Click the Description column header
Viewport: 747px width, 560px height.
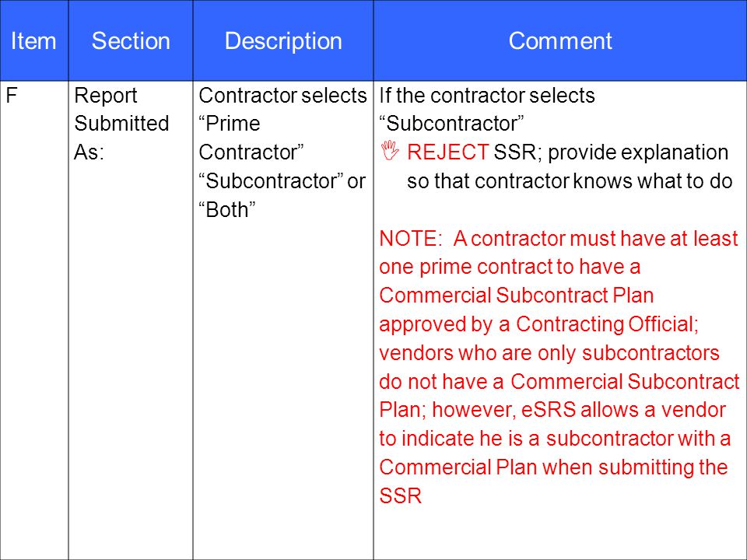(283, 40)
